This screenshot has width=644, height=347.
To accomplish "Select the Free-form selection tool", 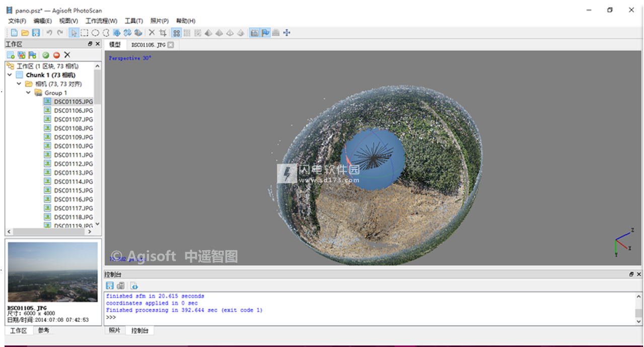I will tap(106, 33).
